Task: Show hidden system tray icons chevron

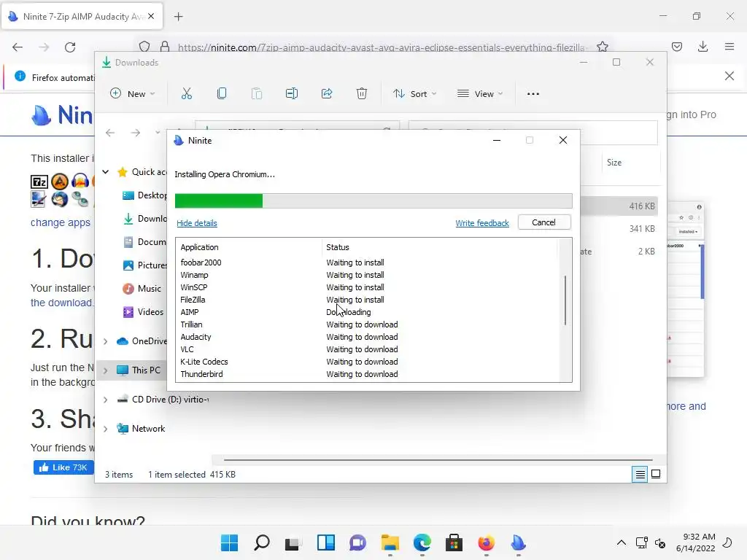Action: (x=622, y=542)
